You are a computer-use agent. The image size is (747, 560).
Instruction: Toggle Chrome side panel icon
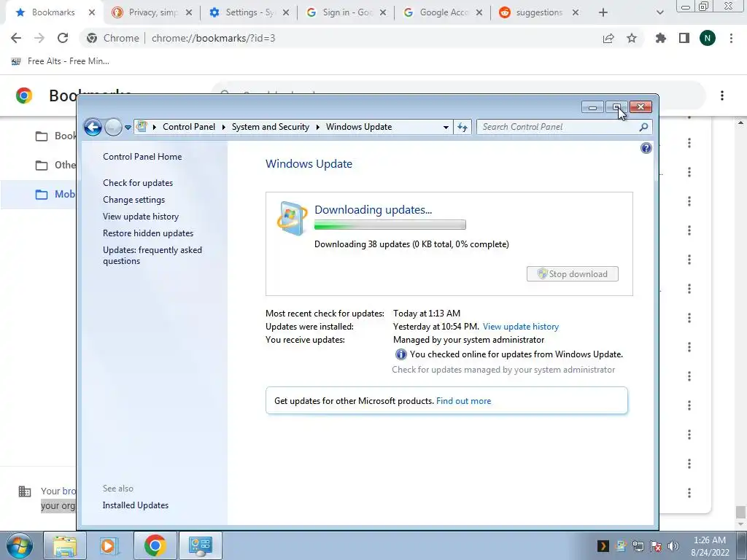pyautogui.click(x=684, y=38)
